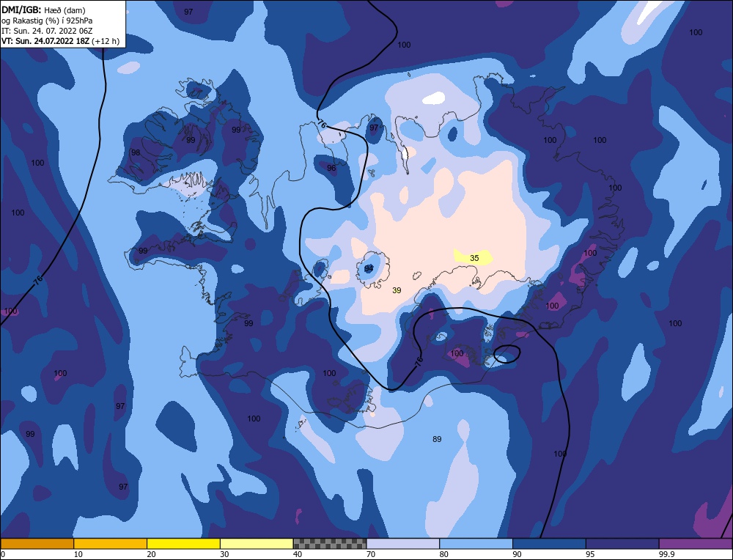Image resolution: width=733 pixels, height=560 pixels.
Task: Click the 76 contour label near north coast
Action: pos(322,124)
